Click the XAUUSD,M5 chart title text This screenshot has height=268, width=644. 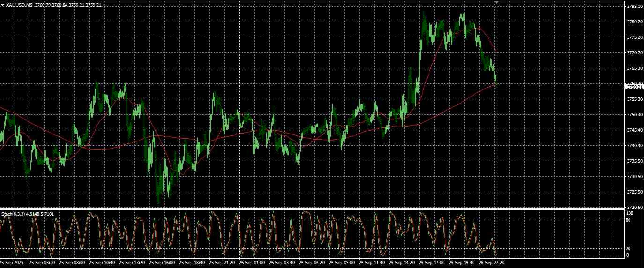click(20, 5)
